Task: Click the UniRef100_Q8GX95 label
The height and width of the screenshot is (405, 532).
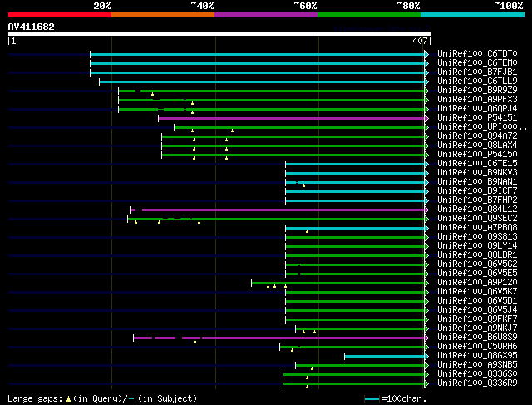Action: (477, 356)
